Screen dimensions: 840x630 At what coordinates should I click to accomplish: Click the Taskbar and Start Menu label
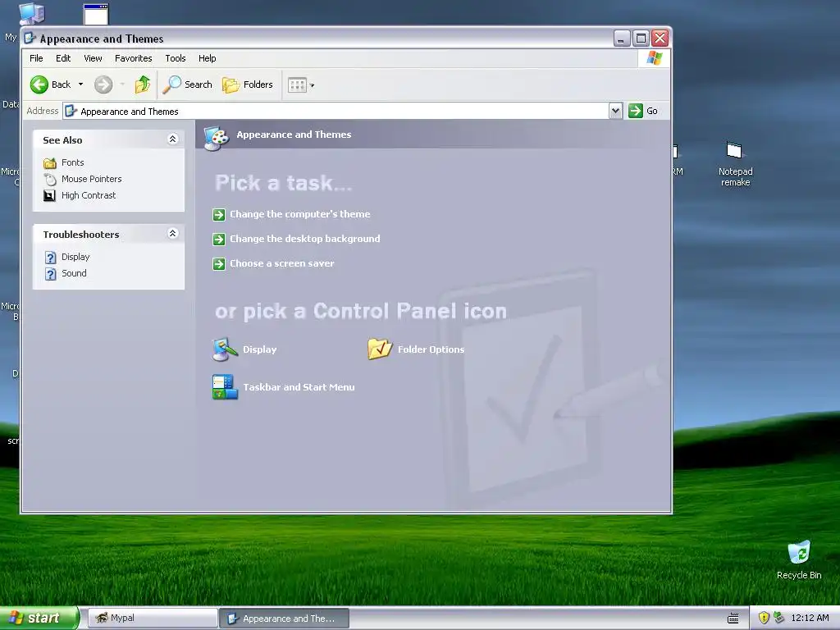(299, 387)
